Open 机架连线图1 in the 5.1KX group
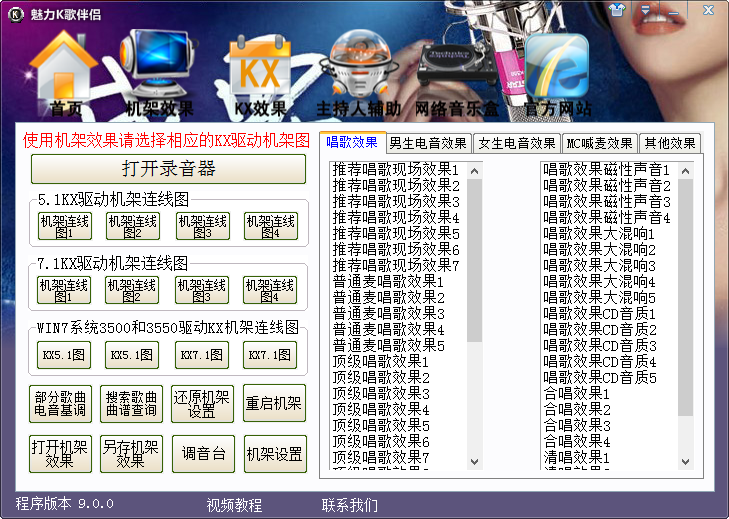The image size is (729, 519). click(x=64, y=226)
